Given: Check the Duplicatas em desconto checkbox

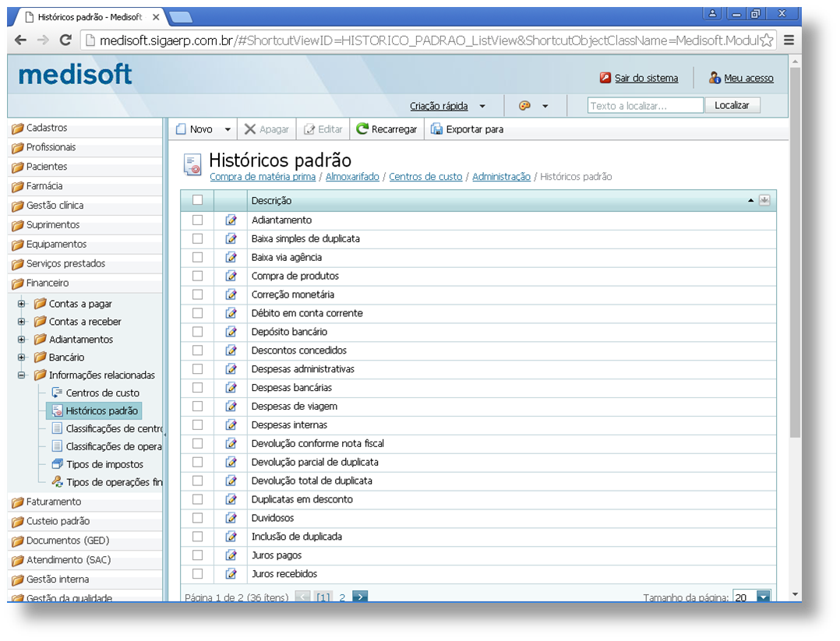Looking at the screenshot, I should coord(198,499).
